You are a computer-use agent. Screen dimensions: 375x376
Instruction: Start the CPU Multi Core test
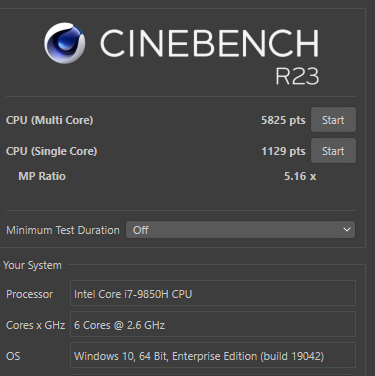click(333, 120)
